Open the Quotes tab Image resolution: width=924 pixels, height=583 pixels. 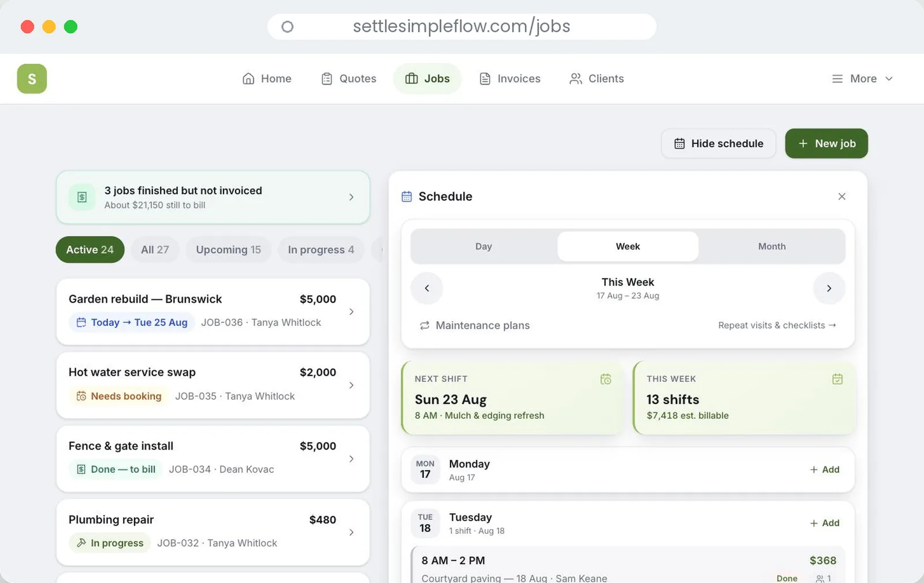tap(349, 79)
